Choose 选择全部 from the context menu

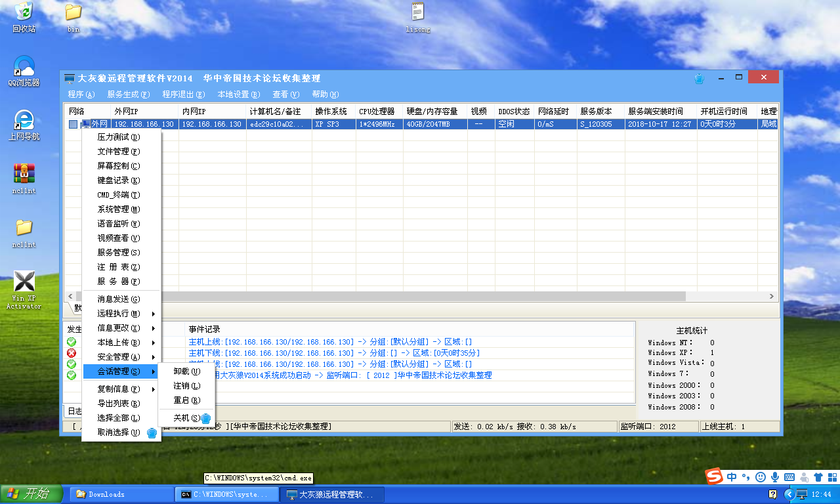pyautogui.click(x=121, y=418)
